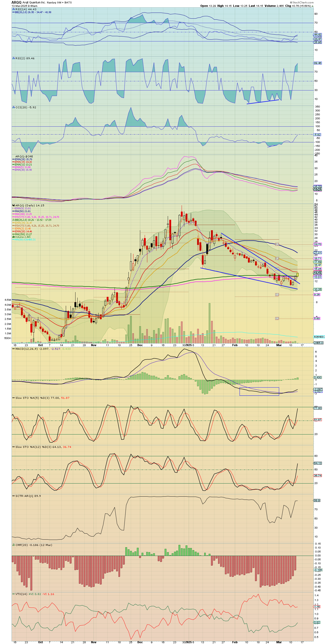325x644 pixels.
Task: Click the 13-Mar-2025 9:44am timestamp
Action: coord(24,6)
